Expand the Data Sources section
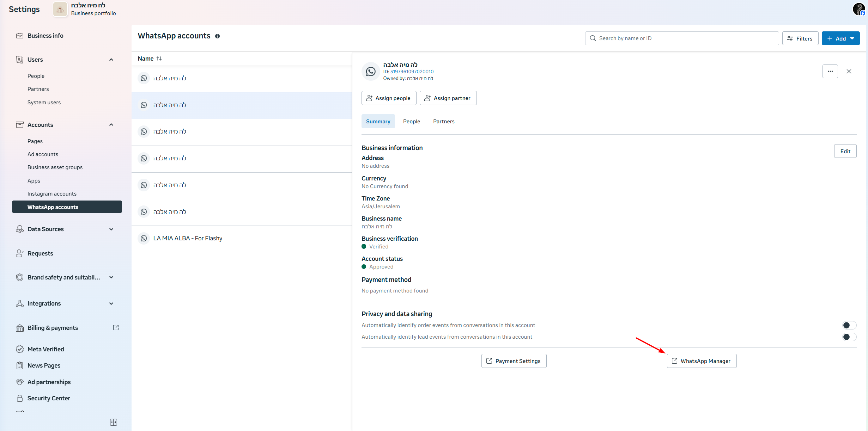The image size is (868, 431). [x=111, y=229]
